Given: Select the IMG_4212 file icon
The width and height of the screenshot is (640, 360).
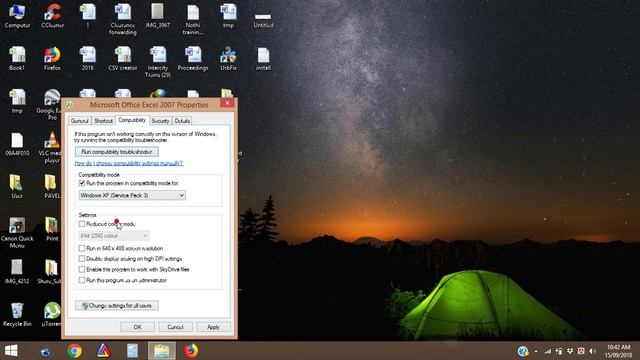Looking at the screenshot, I should 17,272.
